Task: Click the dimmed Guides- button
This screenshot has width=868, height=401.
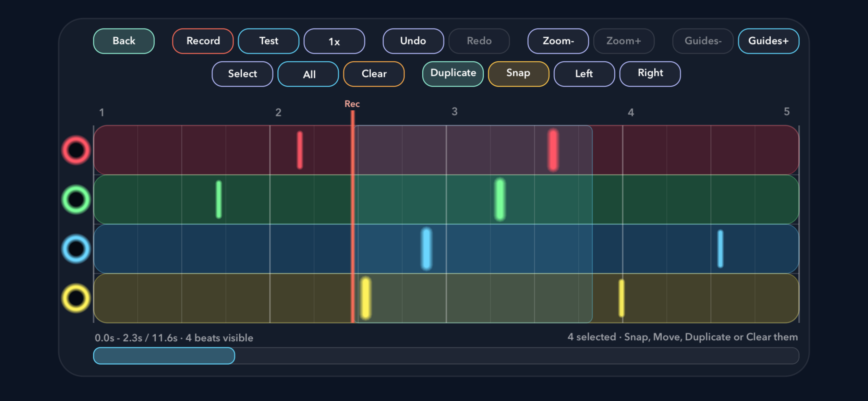Action: (x=703, y=41)
